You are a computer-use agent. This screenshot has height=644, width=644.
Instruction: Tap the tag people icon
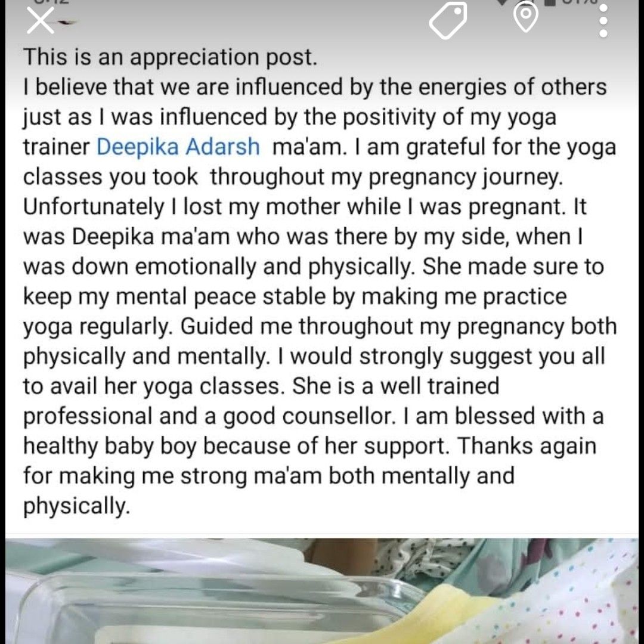[x=448, y=20]
